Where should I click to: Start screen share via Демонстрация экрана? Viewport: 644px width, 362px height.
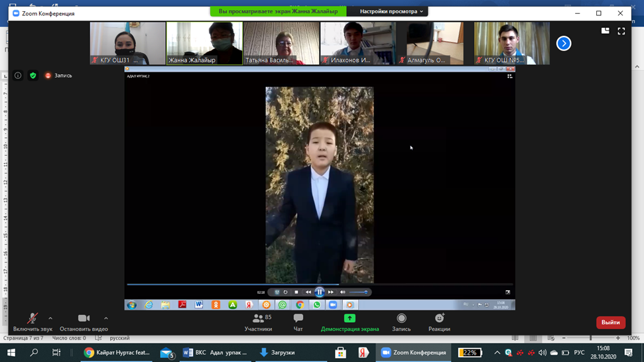point(350,322)
